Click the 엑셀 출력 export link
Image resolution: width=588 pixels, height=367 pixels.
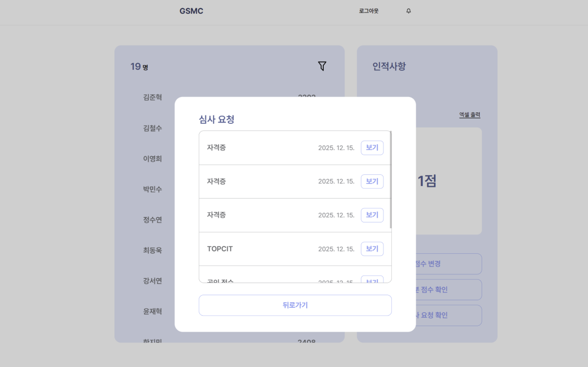(469, 115)
